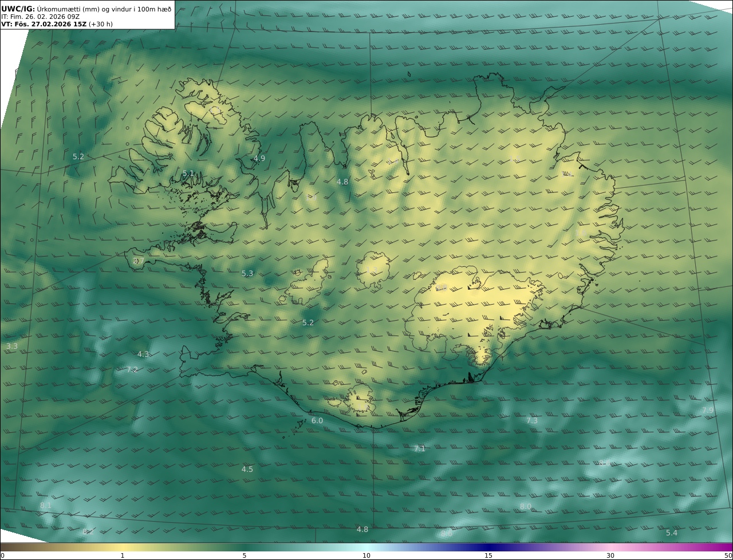Screen dimensions: 733x560
Task: Click the 10 tick label on the colour scale
Action: (366, 555)
